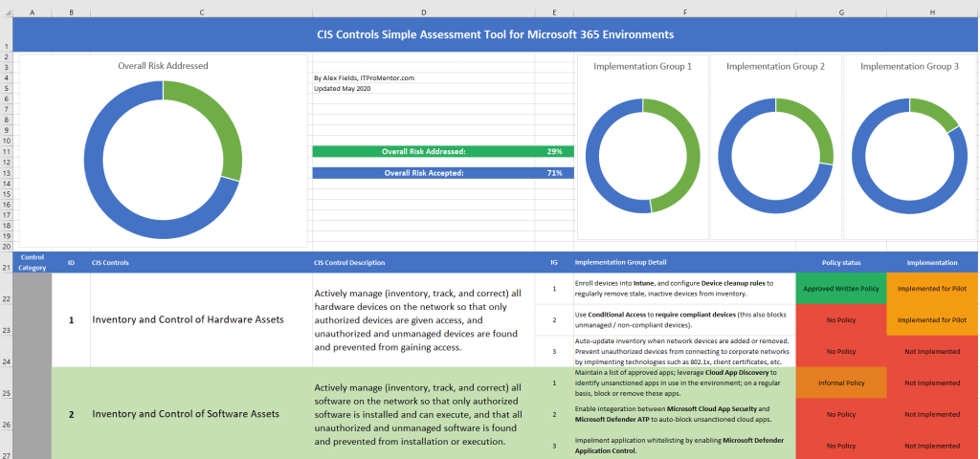Select 'Not Implemented' in the Auto-update inventory row
The height and width of the screenshot is (459, 980).
pyautogui.click(x=932, y=351)
